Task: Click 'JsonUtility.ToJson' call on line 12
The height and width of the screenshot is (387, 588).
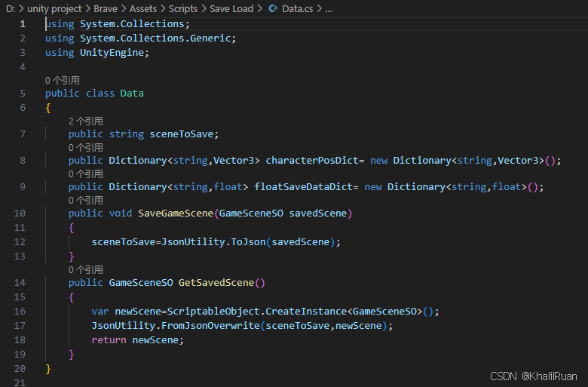Action: [213, 241]
